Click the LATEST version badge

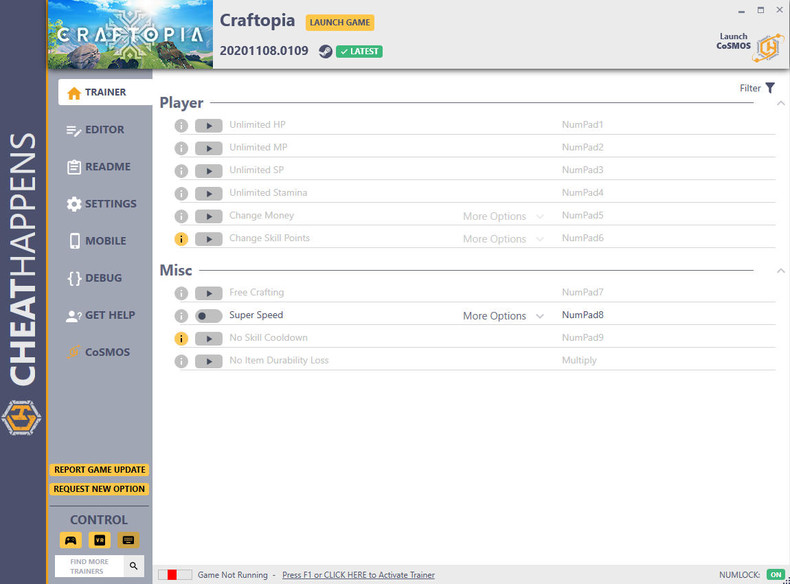tap(359, 51)
